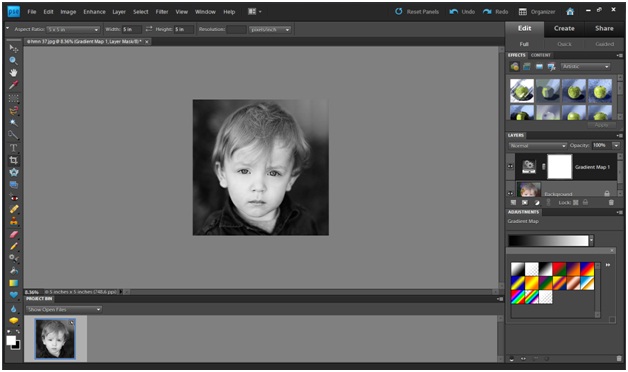Open the Normal blend mode dropdown

coord(537,146)
